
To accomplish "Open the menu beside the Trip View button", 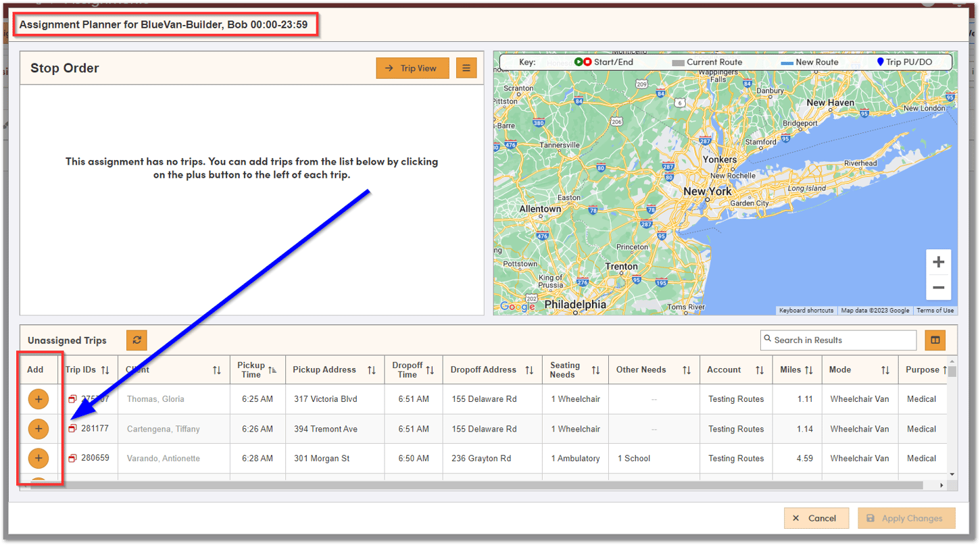I will tap(466, 68).
